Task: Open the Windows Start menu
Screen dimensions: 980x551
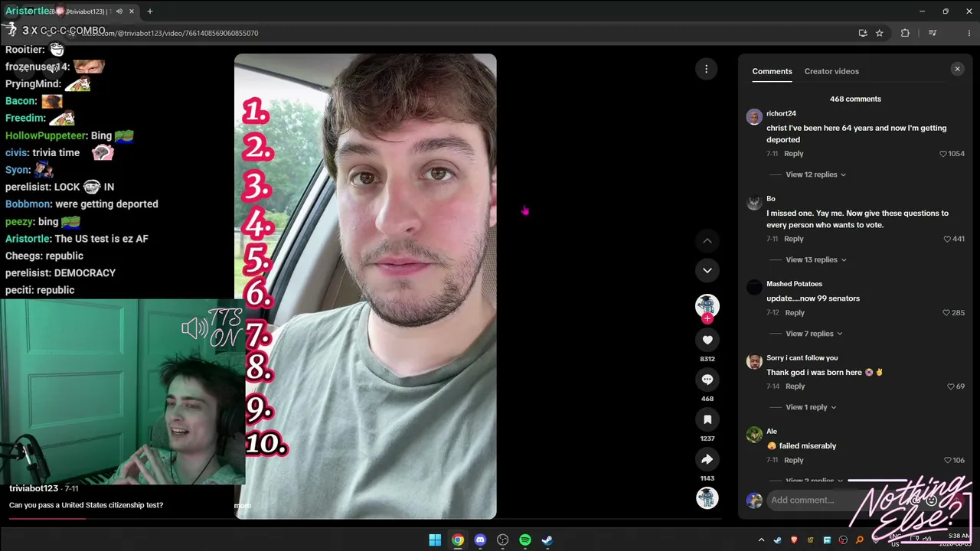Action: pos(435,540)
